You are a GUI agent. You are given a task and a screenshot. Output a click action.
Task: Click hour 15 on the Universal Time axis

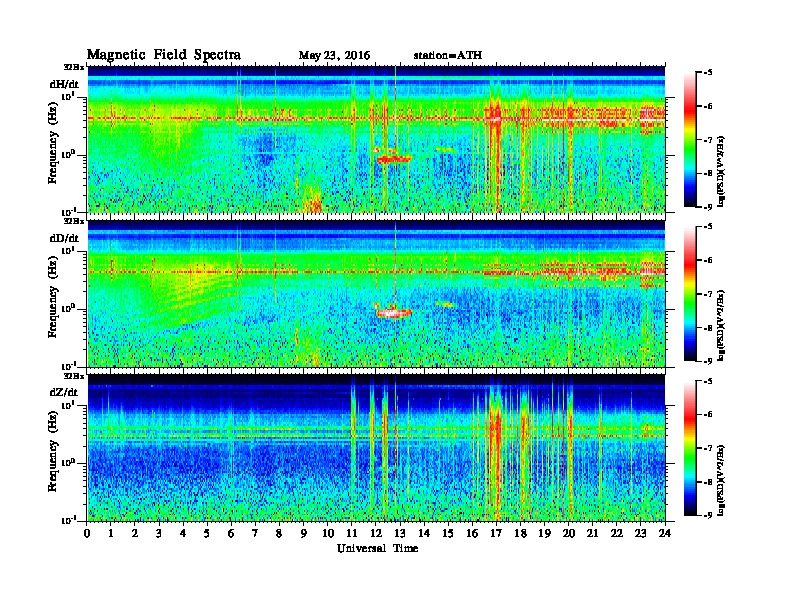[x=448, y=533]
